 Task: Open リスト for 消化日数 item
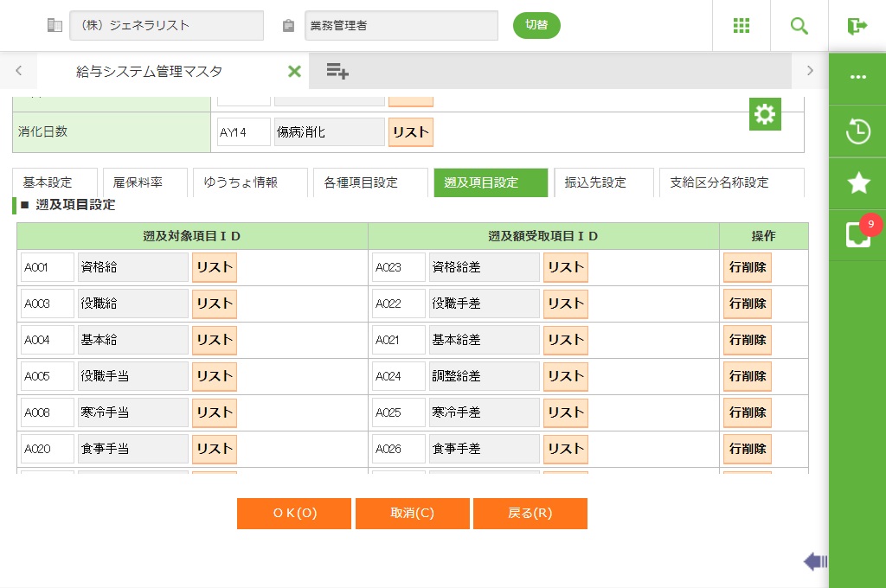(410, 132)
